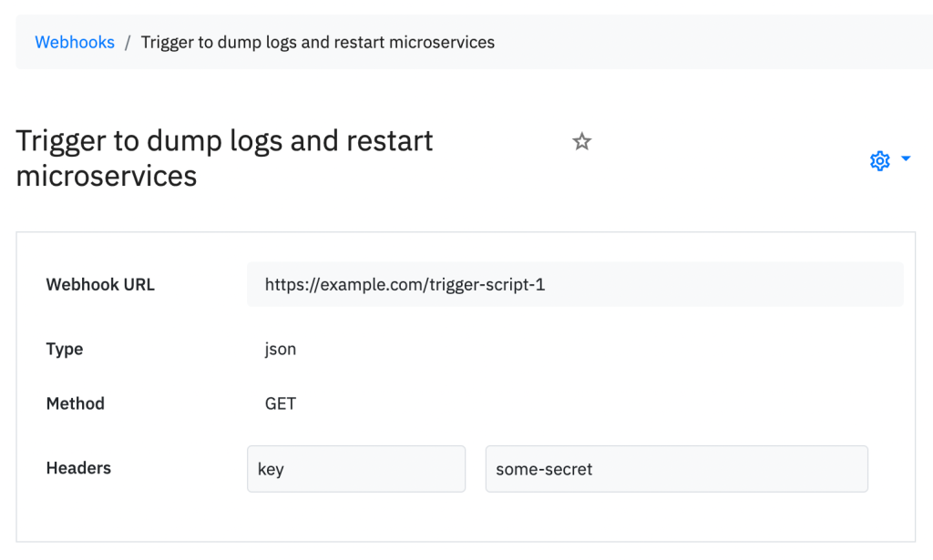Click the Webhook URL field containing example.com
This screenshot has width=933, height=560.
(574, 284)
